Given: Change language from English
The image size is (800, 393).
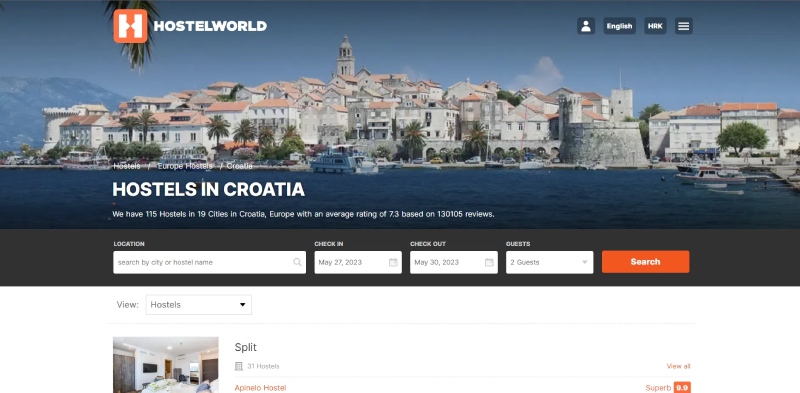Looking at the screenshot, I should coord(619,26).
